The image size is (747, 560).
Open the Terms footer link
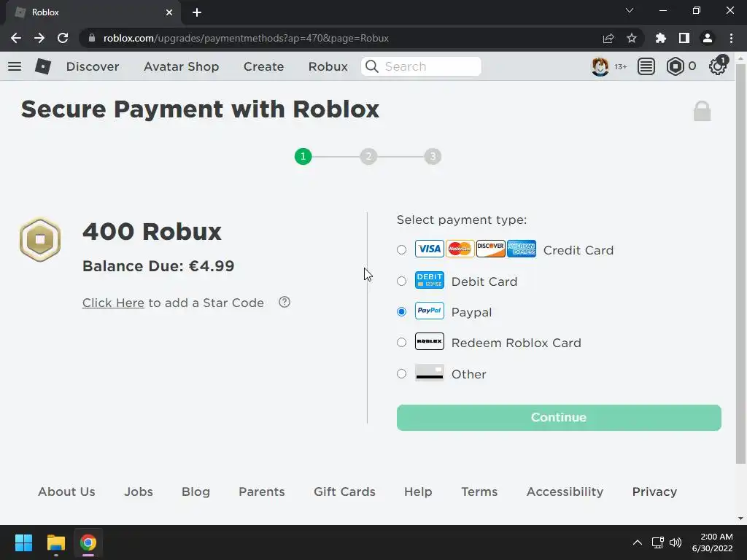tap(479, 491)
